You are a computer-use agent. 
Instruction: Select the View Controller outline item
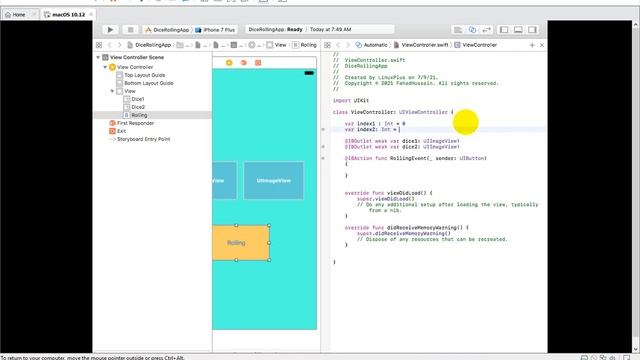point(135,67)
